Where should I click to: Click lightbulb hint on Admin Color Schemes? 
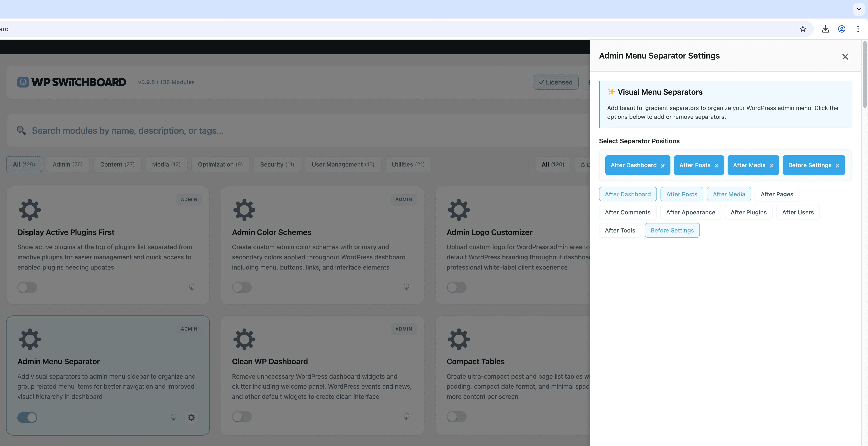tap(406, 287)
